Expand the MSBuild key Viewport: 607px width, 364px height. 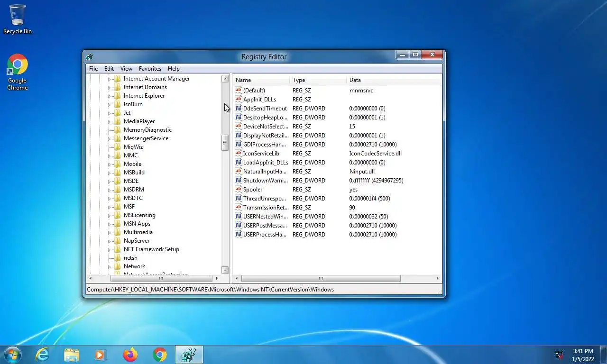(109, 173)
